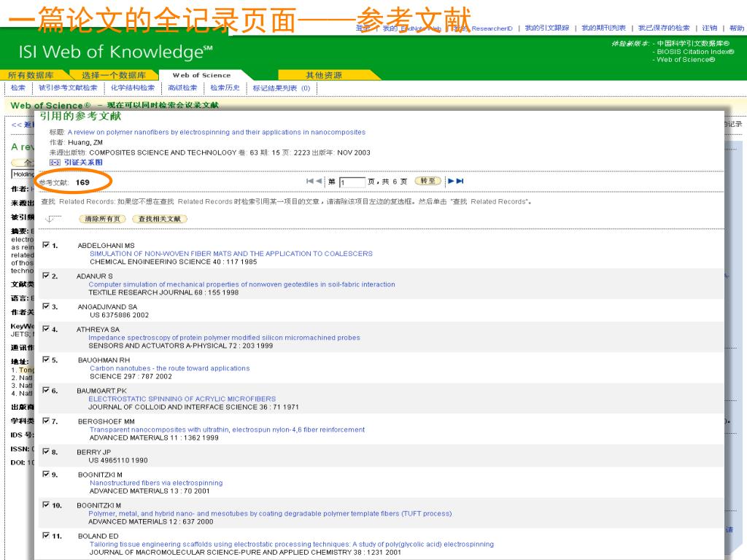Open Carbon nanotubes route toward applications link
The width and height of the screenshot is (747, 560).
[169, 368]
